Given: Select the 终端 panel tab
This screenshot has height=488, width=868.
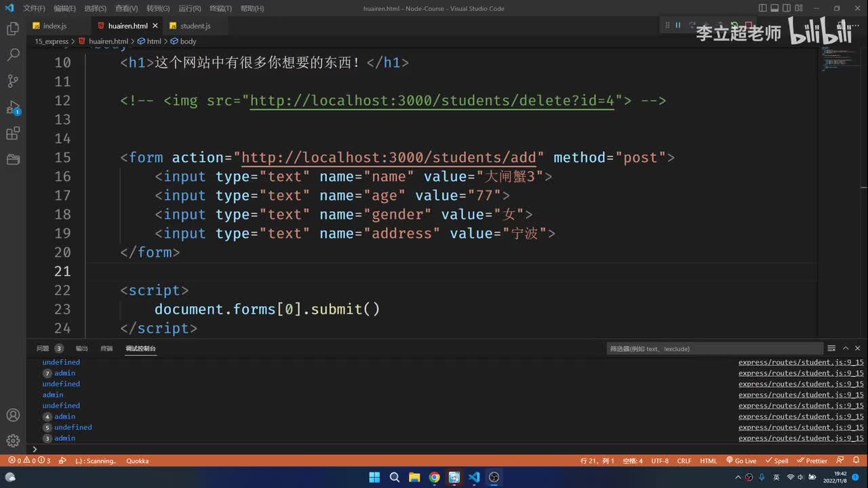Looking at the screenshot, I should coord(106,348).
